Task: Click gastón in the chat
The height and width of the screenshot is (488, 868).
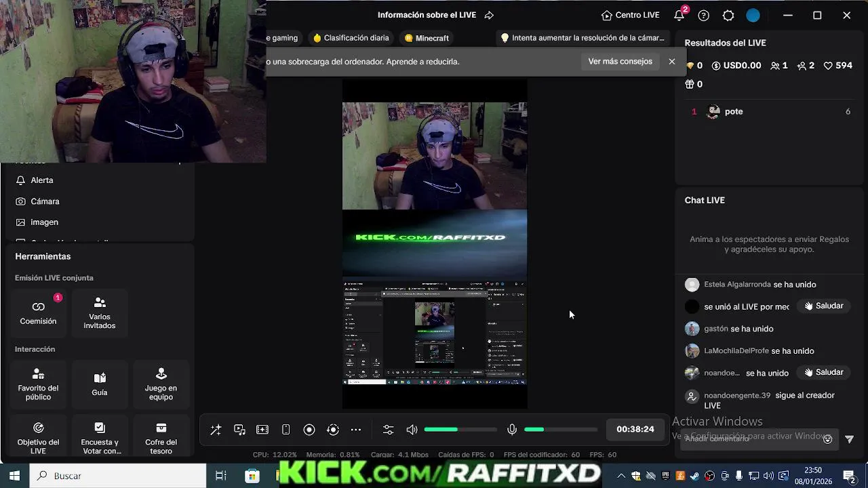Action: click(x=716, y=329)
